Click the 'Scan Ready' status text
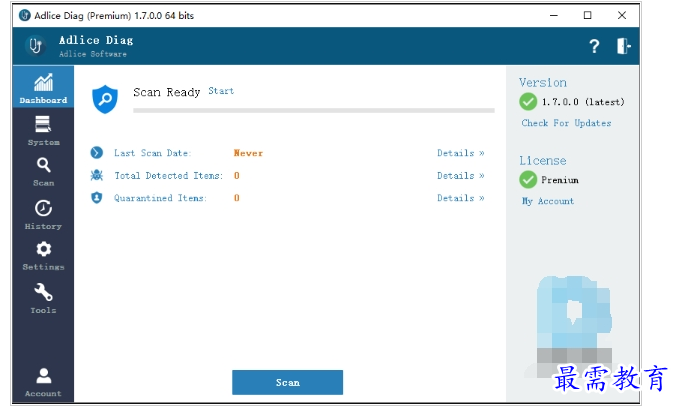The image size is (676, 410). 167,92
